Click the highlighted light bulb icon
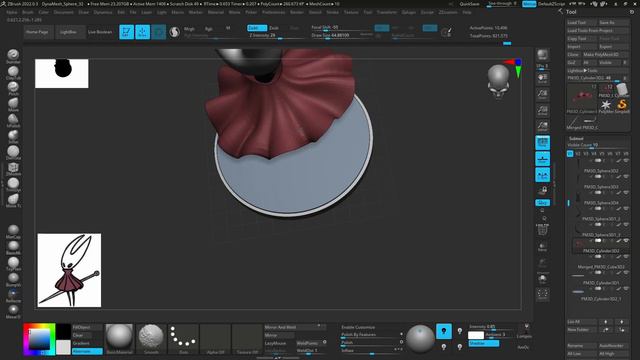The width and height of the screenshot is (640, 360). tap(444, 331)
